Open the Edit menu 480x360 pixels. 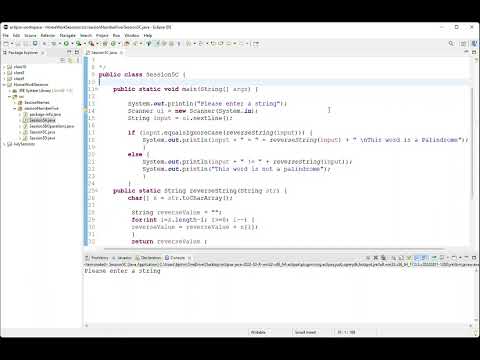click(x=16, y=35)
